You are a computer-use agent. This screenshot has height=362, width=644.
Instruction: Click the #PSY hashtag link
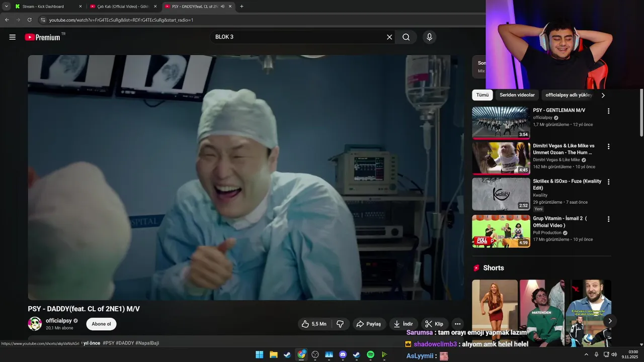pos(108,343)
